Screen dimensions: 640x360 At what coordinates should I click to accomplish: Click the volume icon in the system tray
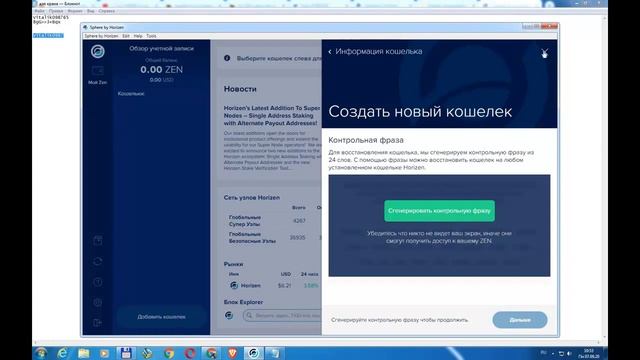(569, 353)
